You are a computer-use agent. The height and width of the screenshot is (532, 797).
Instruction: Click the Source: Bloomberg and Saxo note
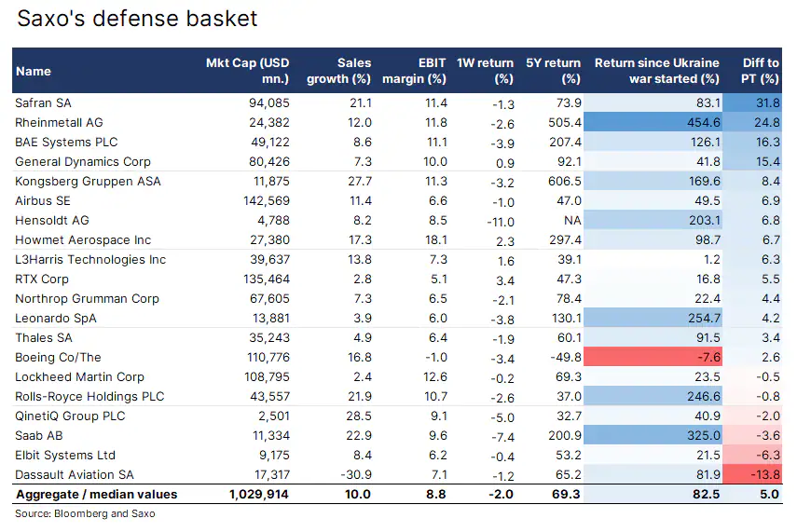[85, 513]
